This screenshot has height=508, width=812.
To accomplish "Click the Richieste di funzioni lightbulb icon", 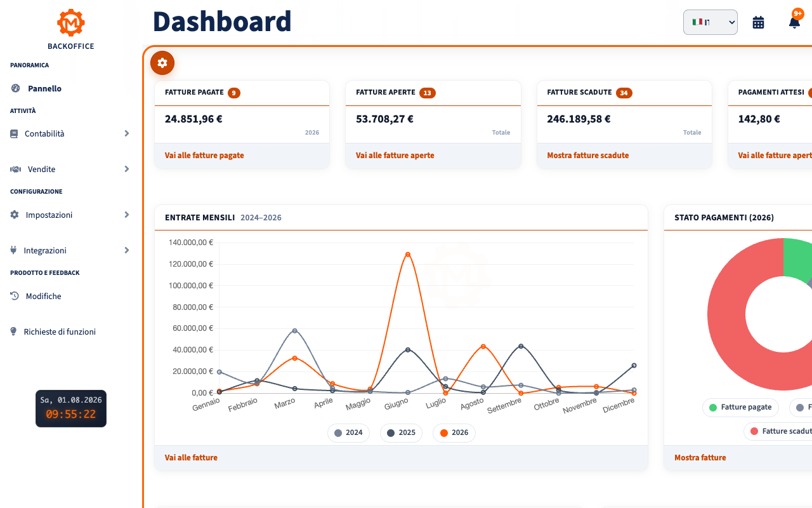I will pos(13,332).
